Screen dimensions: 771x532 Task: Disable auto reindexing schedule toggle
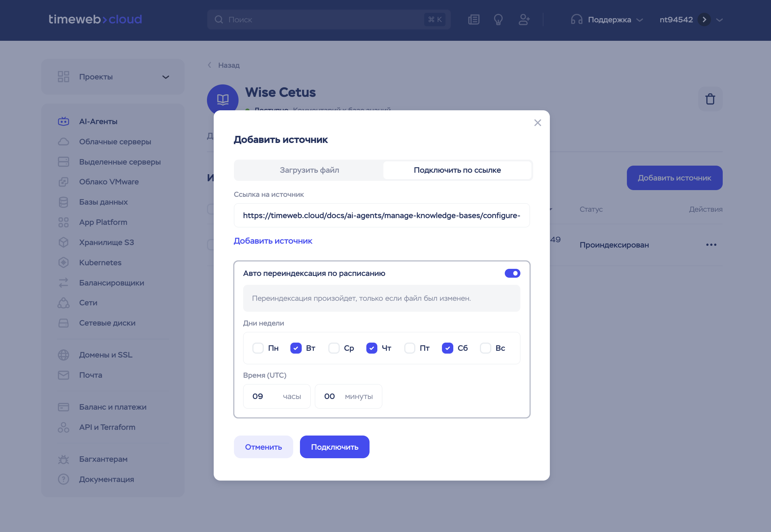point(512,273)
